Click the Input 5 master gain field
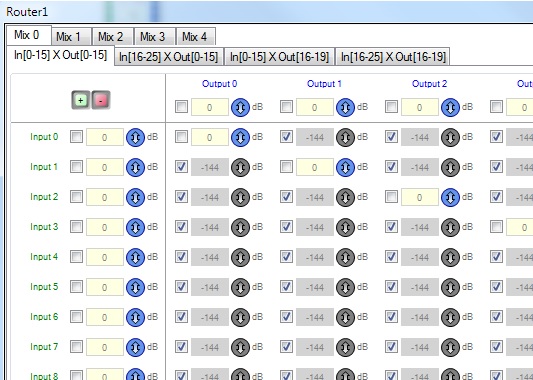This screenshot has height=380, width=533. coord(105,287)
